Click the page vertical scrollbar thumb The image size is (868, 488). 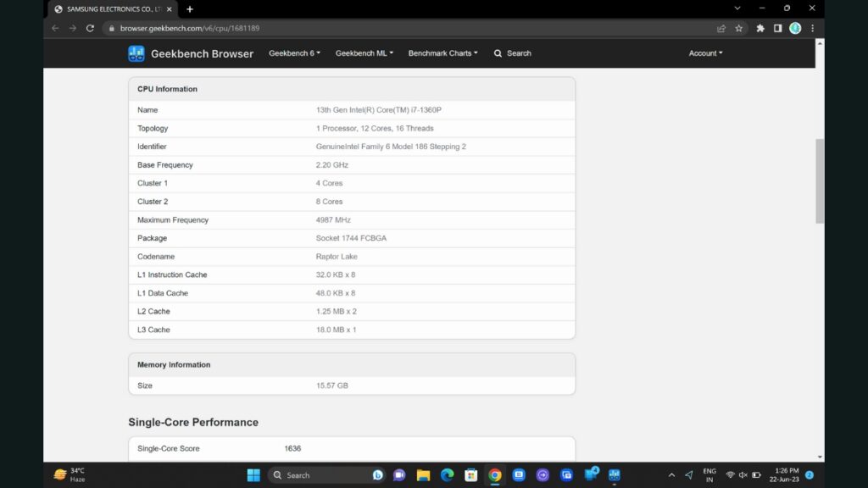820,181
